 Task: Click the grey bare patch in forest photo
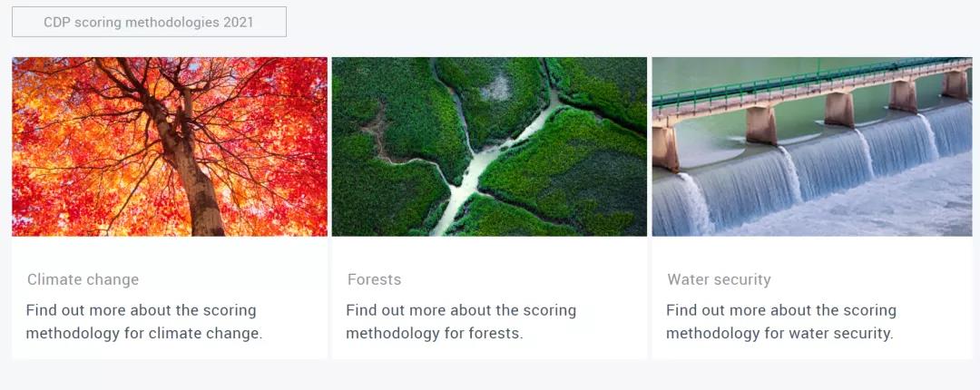(498, 88)
